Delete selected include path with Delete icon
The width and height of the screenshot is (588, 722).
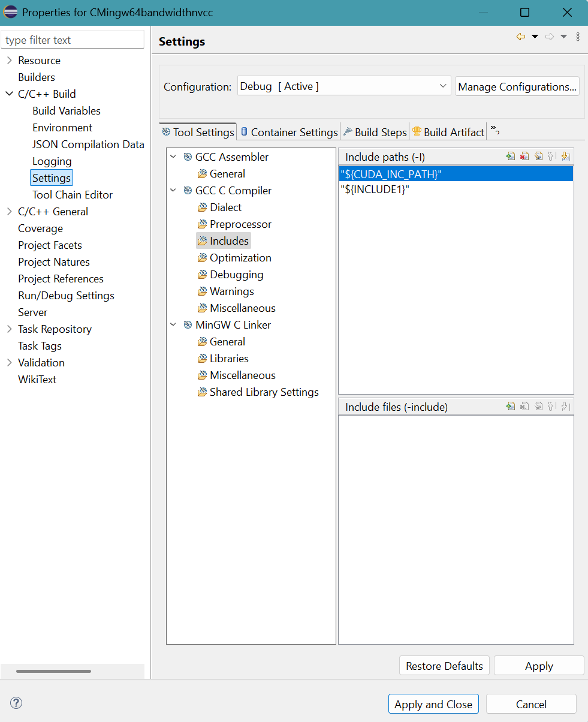[x=524, y=157]
